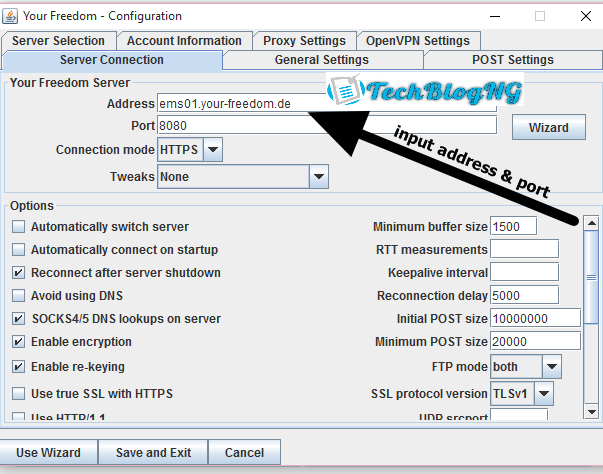The height and width of the screenshot is (474, 603).
Task: Minimize the Configuration window
Action: coord(495,16)
